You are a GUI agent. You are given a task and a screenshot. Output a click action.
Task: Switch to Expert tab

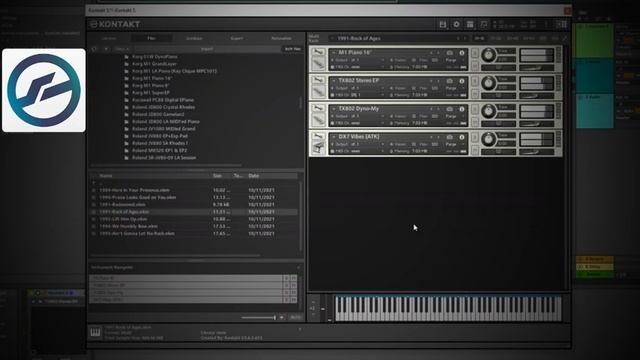tap(237, 38)
